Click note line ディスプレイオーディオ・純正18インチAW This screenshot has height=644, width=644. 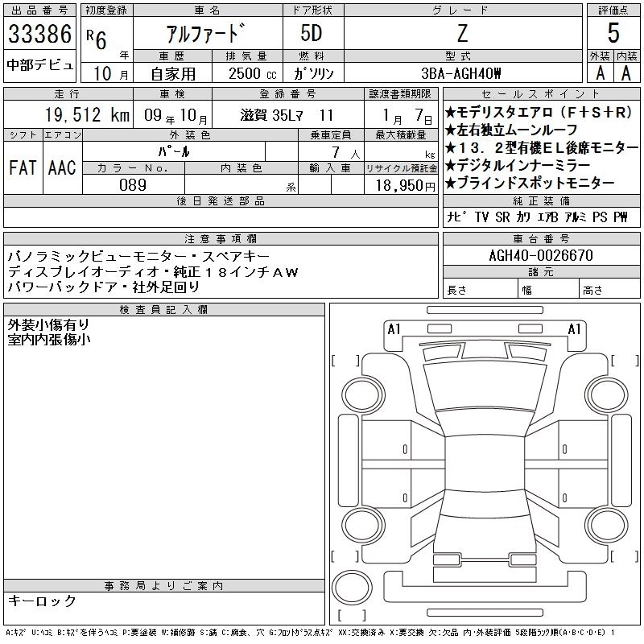click(153, 271)
